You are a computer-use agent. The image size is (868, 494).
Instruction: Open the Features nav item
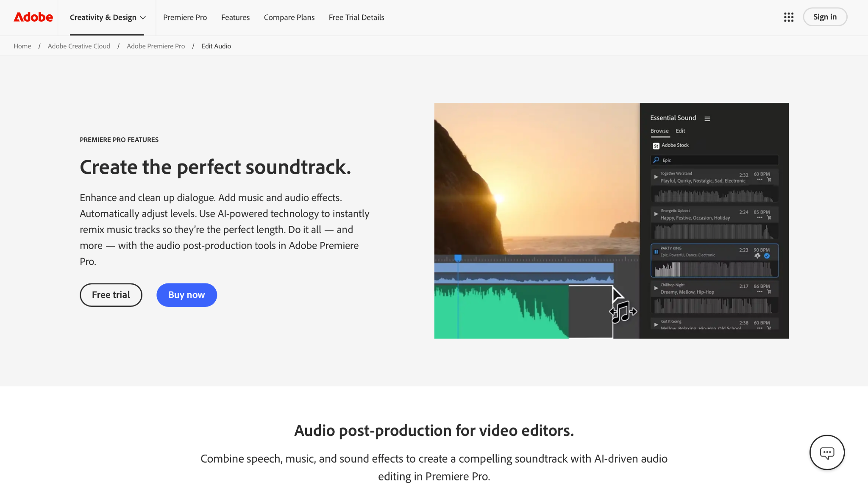click(x=235, y=17)
